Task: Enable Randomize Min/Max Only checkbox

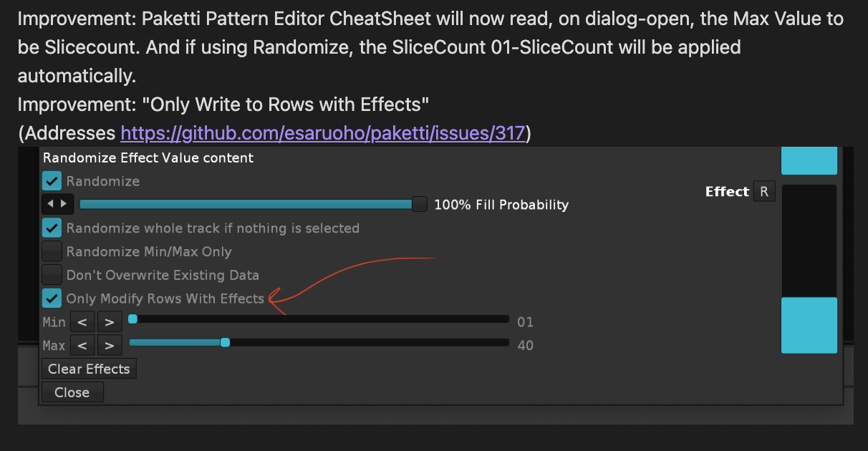Action: tap(52, 251)
